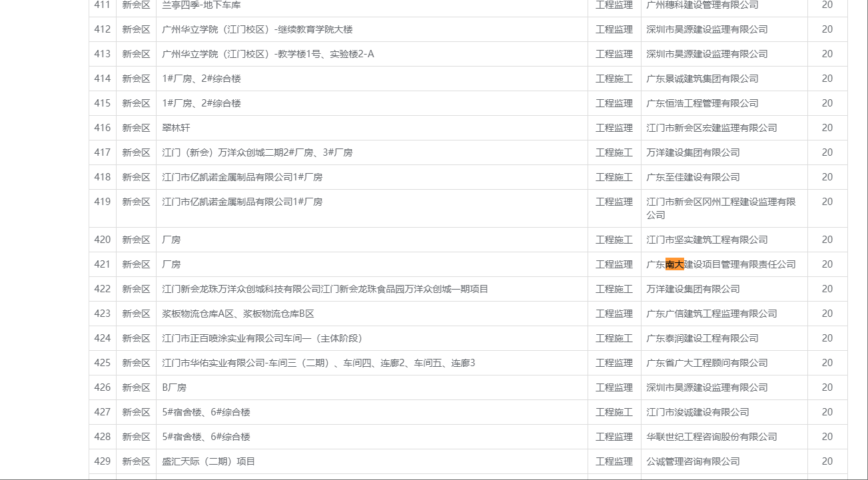
Task: Click row number 422
Action: [x=102, y=289]
